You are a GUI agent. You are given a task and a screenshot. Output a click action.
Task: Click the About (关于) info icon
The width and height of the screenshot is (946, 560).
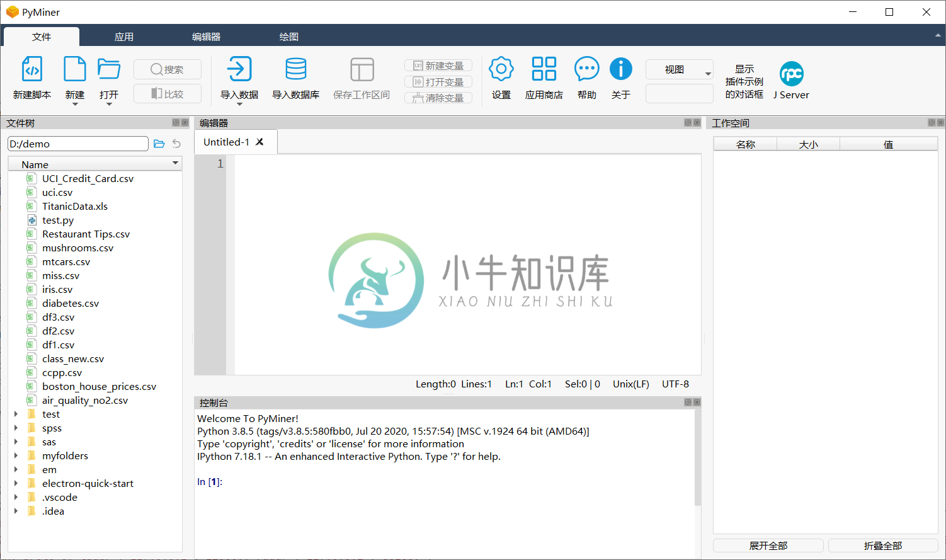pos(621,69)
